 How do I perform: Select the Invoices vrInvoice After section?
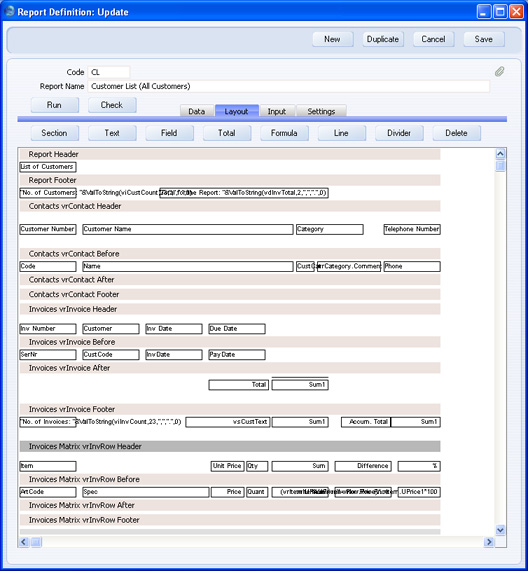[x=230, y=368]
